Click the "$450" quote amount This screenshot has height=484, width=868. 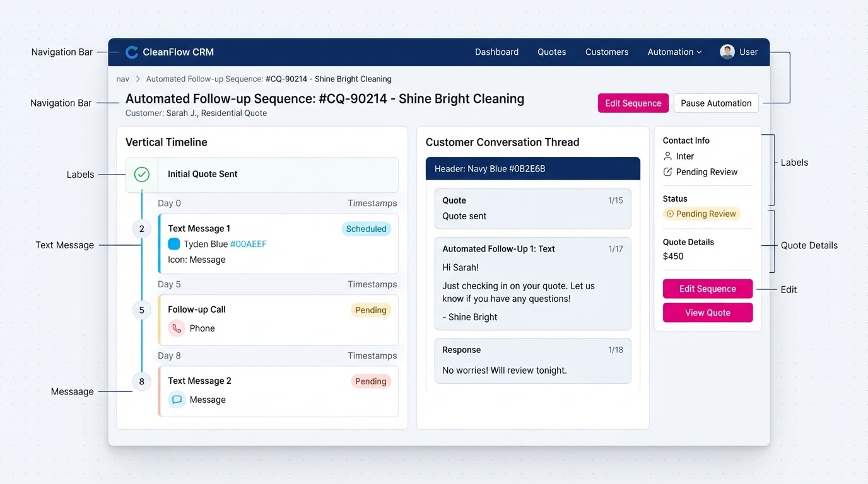[x=673, y=256]
